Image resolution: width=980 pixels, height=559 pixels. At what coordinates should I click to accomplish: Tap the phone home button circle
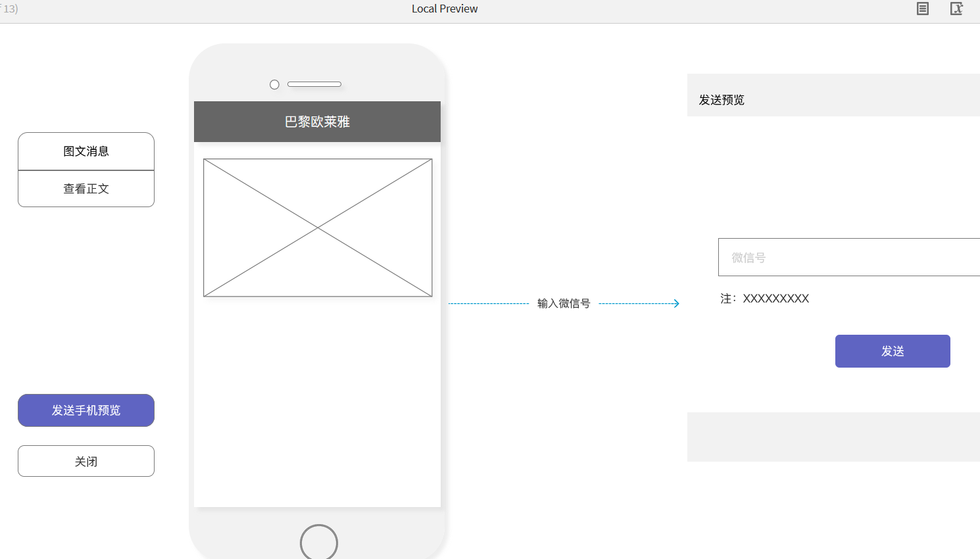pos(319,542)
